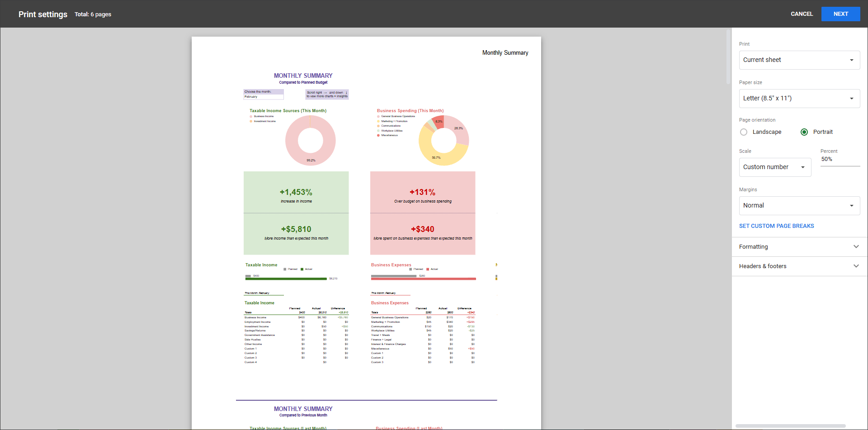The image size is (868, 430).
Task: Click the Taxable Income donut chart in preview
Action: [310, 140]
